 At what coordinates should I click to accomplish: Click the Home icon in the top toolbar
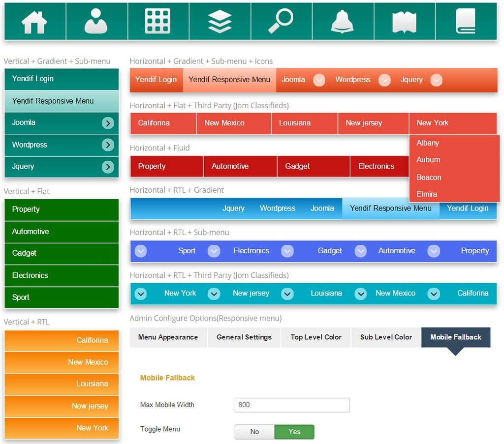[x=34, y=21]
